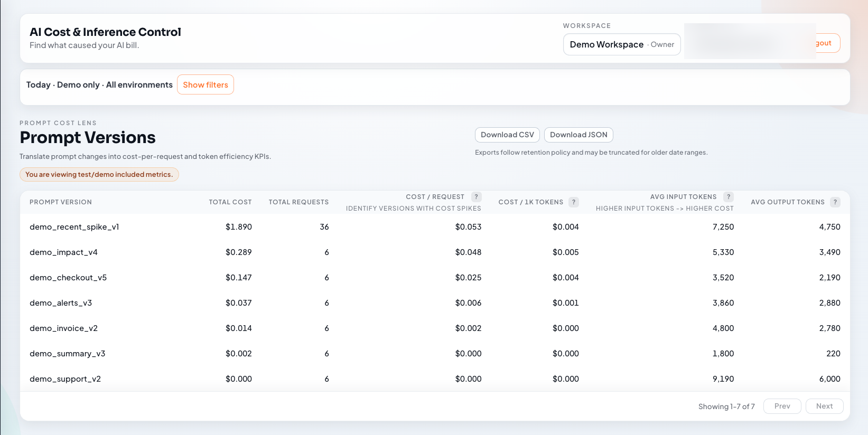Click demo_alerts_v3 row
Viewport: 868px width, 435px height.
(61, 303)
